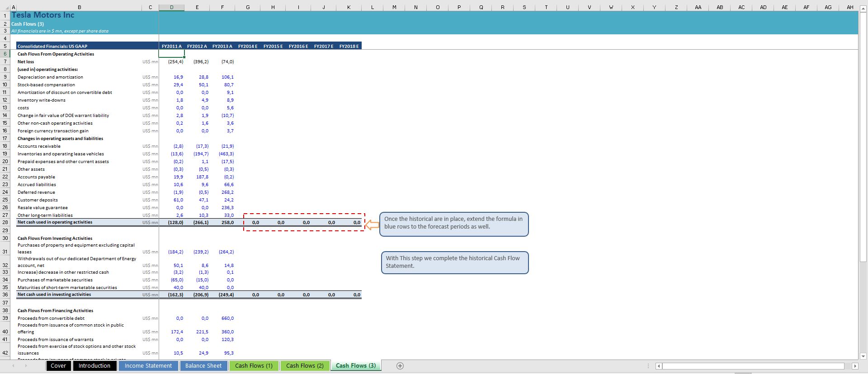Select column K header
Image resolution: width=868 pixels, height=374 pixels.
point(349,7)
